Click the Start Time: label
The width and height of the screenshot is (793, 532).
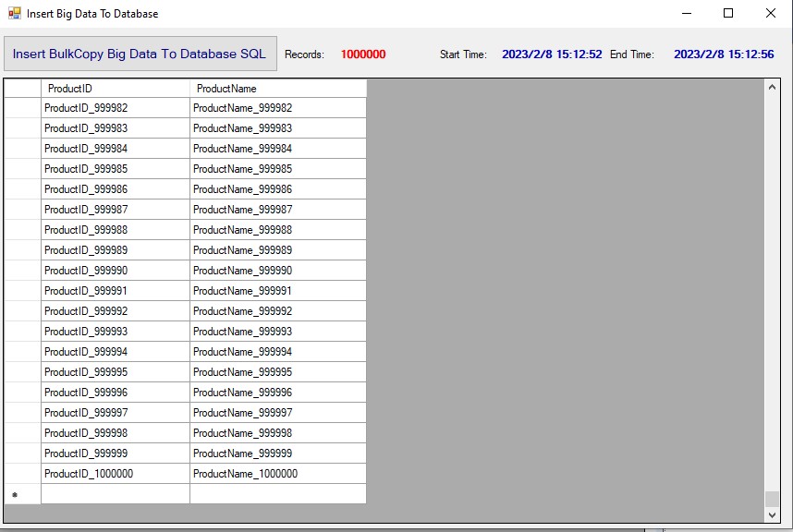pyautogui.click(x=463, y=54)
